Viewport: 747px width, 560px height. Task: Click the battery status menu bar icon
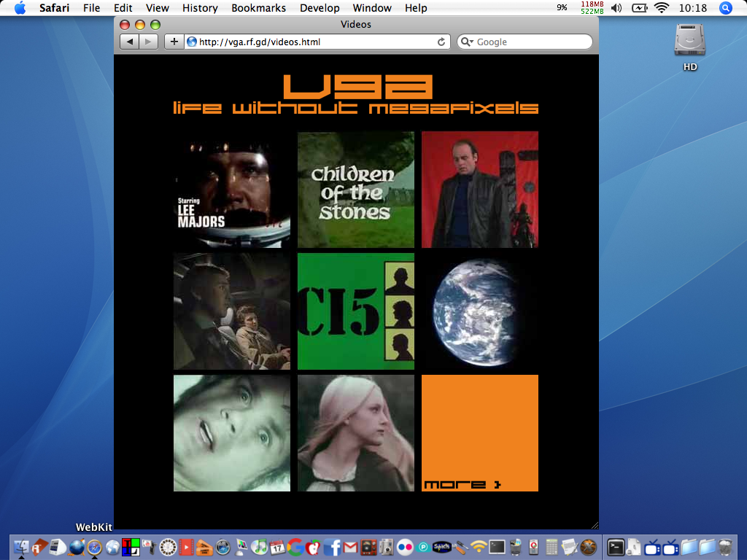pyautogui.click(x=639, y=8)
